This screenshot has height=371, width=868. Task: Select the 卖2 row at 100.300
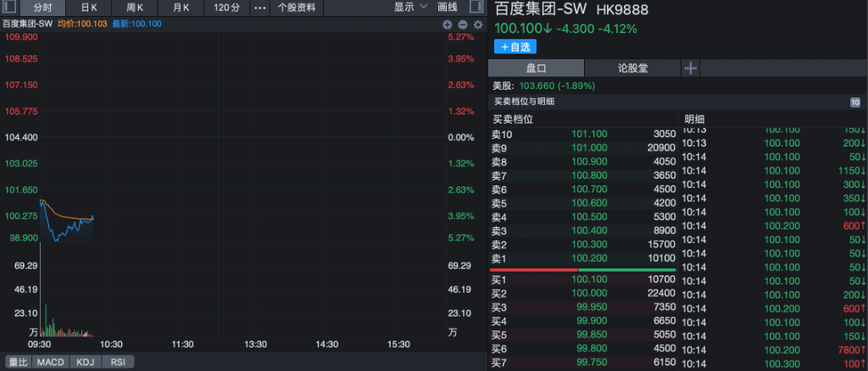(583, 244)
